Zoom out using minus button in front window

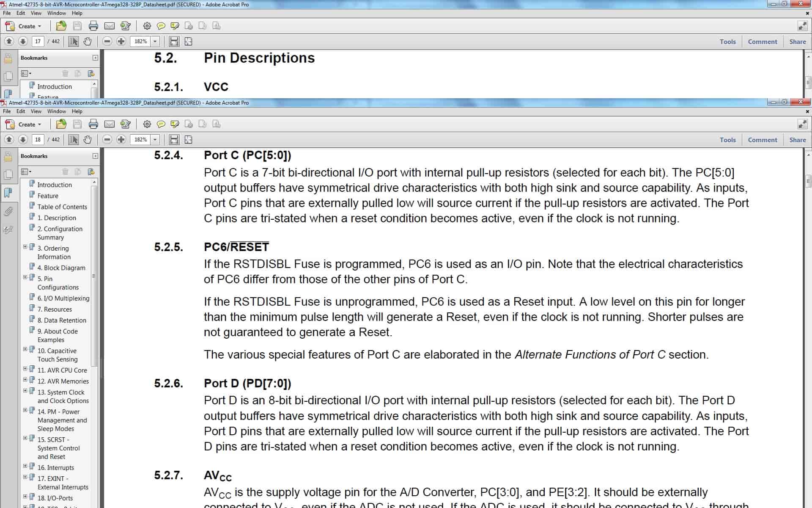coord(107,139)
